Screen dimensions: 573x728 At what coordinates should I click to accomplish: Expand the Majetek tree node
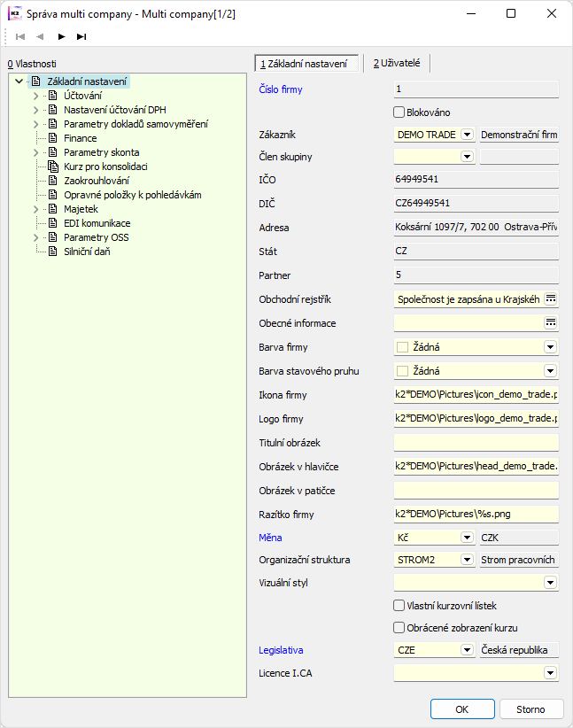pos(35,209)
